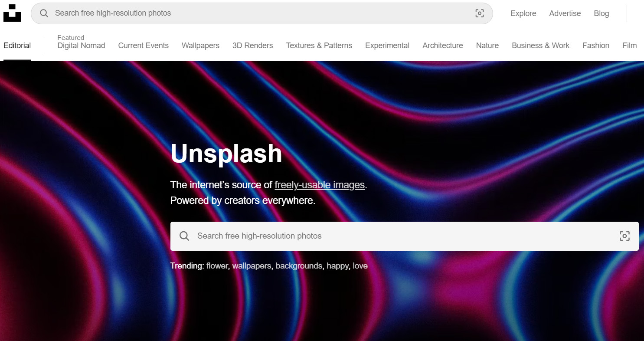The image size is (644, 341).
Task: Search trending term happy
Action: [x=337, y=266]
